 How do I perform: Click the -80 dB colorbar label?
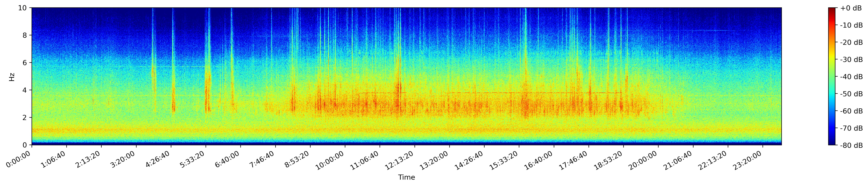[852, 145]
